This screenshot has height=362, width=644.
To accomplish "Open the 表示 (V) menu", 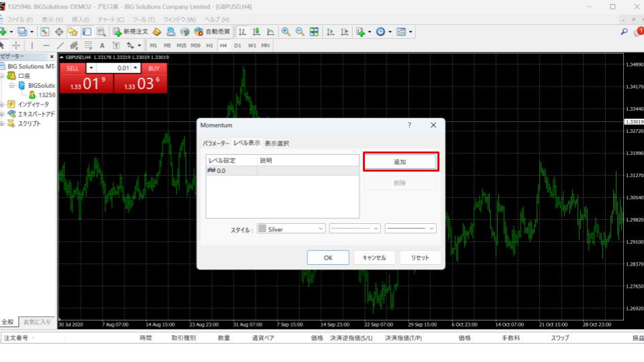I will [x=52, y=19].
